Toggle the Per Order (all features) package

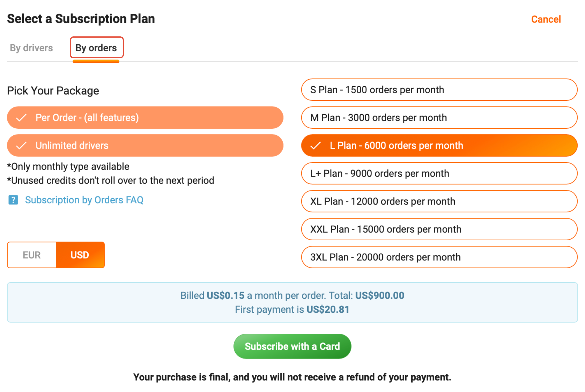tap(145, 118)
